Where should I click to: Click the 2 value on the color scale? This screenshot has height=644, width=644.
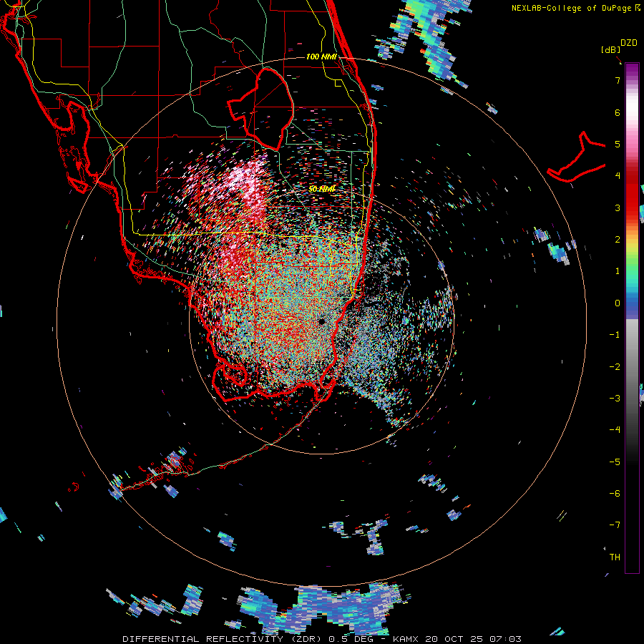coord(618,240)
